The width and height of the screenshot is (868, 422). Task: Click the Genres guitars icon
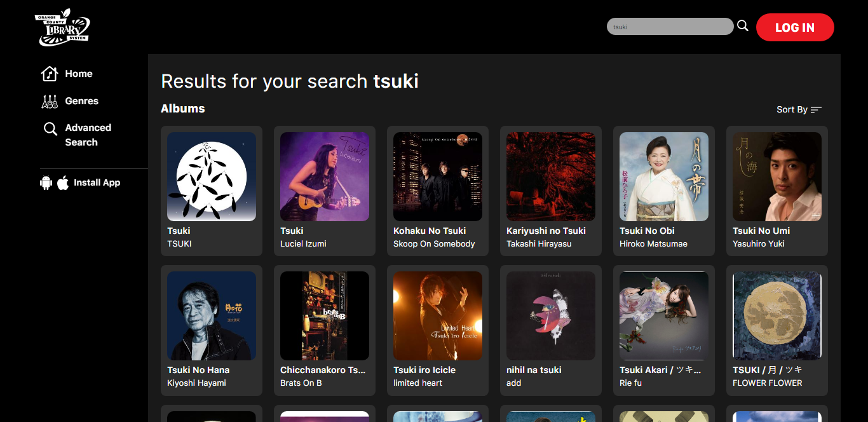click(50, 101)
